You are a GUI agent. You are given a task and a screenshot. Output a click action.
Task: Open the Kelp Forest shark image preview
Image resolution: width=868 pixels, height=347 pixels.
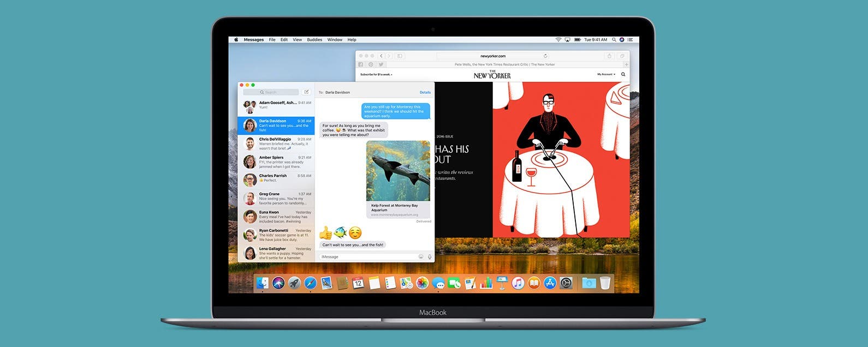click(x=398, y=171)
